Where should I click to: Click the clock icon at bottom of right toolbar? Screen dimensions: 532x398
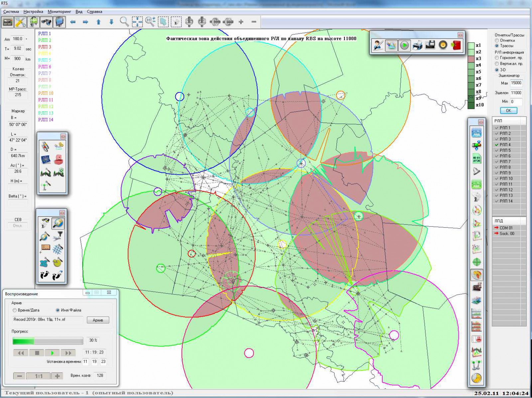click(476, 378)
